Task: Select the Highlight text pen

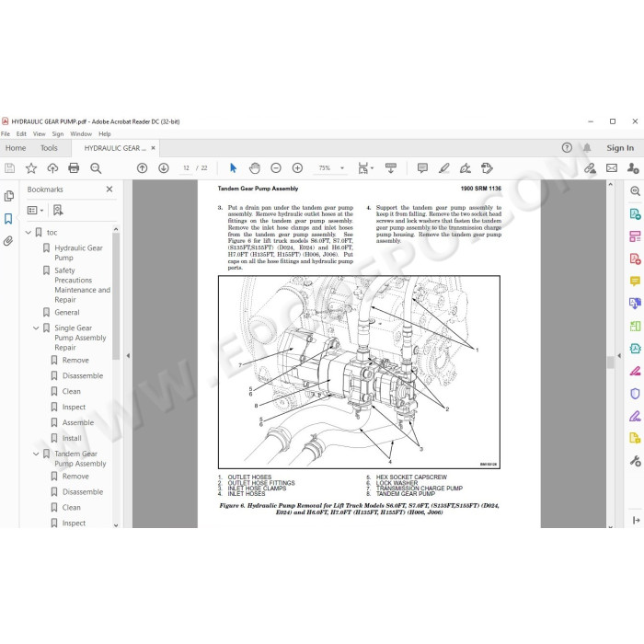Action: click(444, 168)
